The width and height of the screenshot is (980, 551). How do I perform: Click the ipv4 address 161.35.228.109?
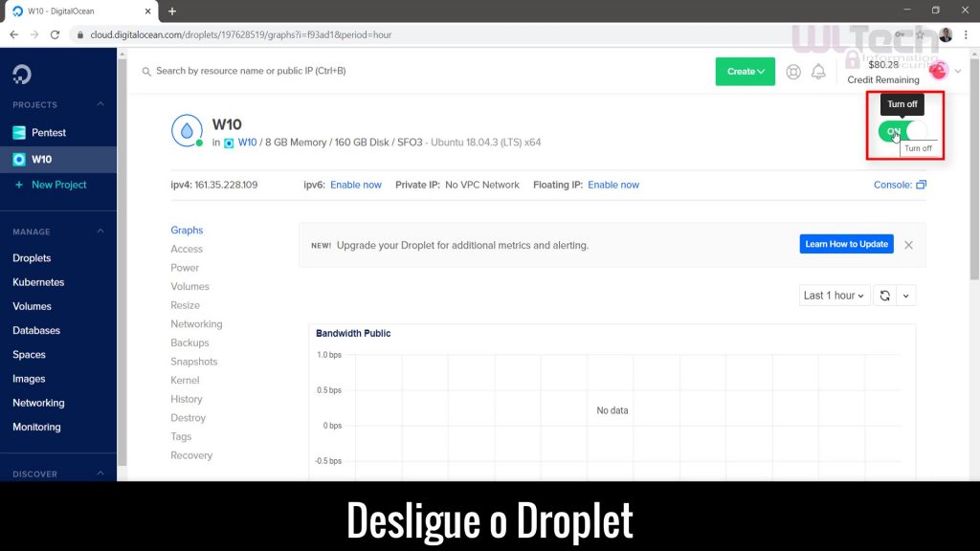226,185
